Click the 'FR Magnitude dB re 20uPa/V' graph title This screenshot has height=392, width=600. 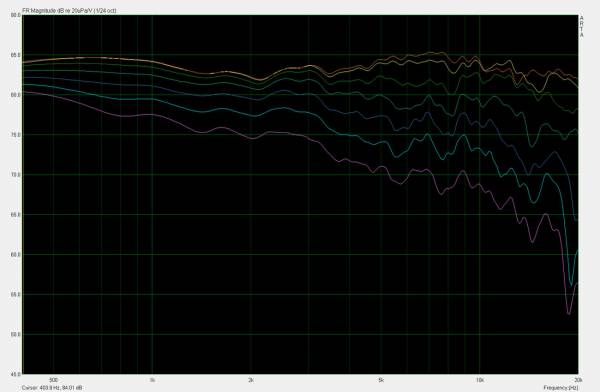tap(69, 11)
